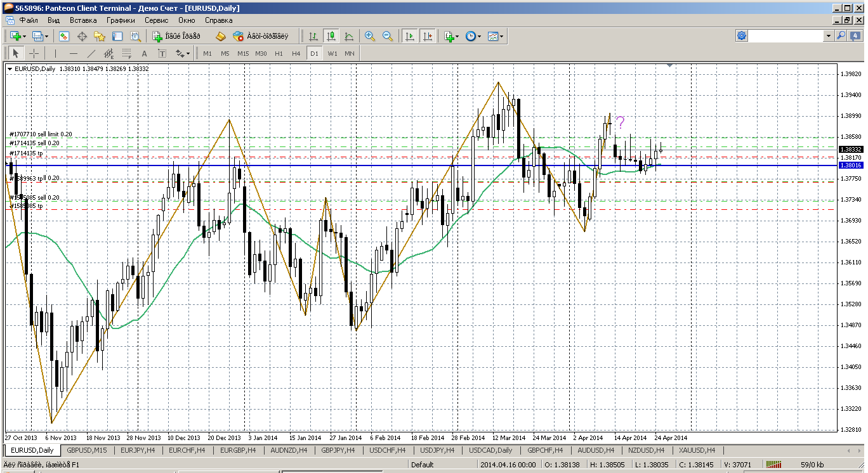Pick the Text label 'A' tool
This screenshot has width=868, height=473.
pos(144,53)
